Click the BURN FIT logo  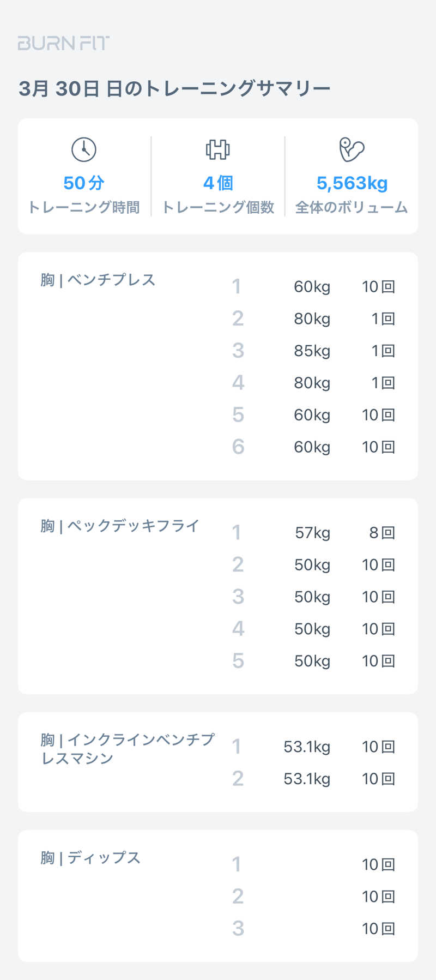coord(64,43)
